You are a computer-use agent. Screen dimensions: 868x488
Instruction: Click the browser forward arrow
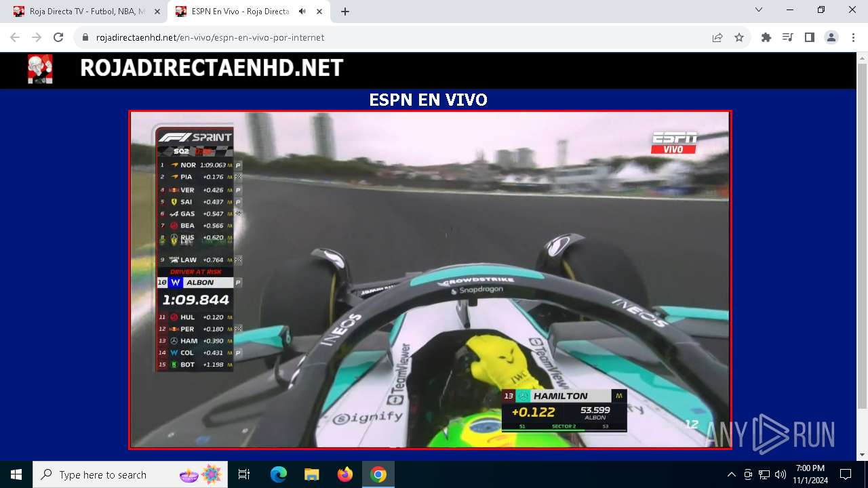tap(37, 37)
